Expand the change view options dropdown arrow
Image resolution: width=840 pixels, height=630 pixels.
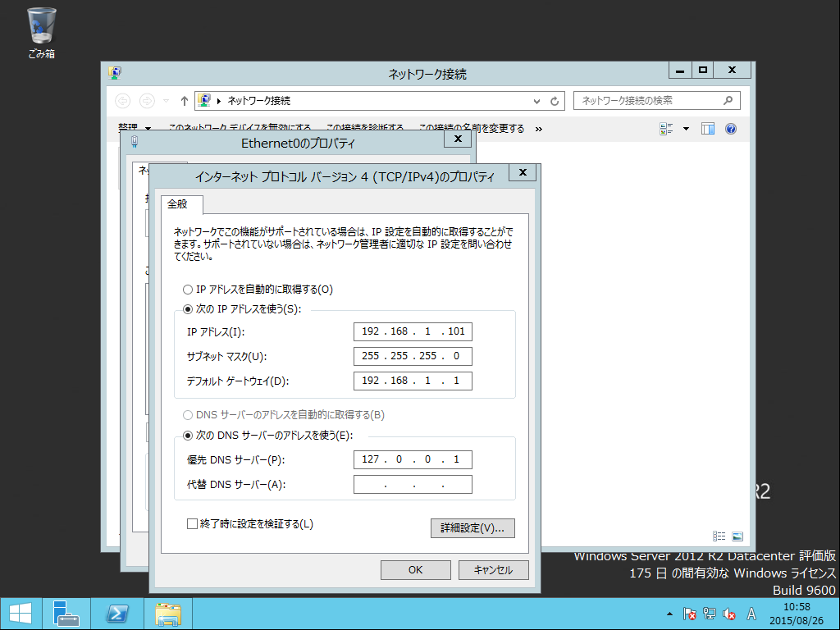[686, 129]
